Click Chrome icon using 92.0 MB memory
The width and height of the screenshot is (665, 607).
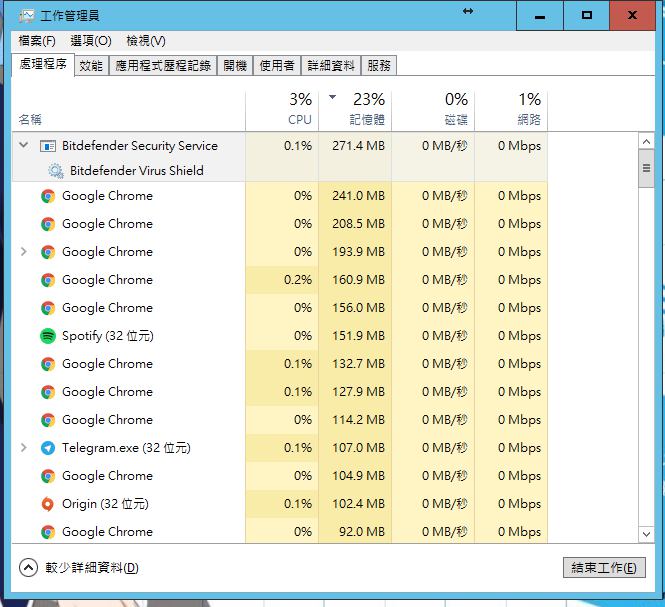click(x=47, y=532)
